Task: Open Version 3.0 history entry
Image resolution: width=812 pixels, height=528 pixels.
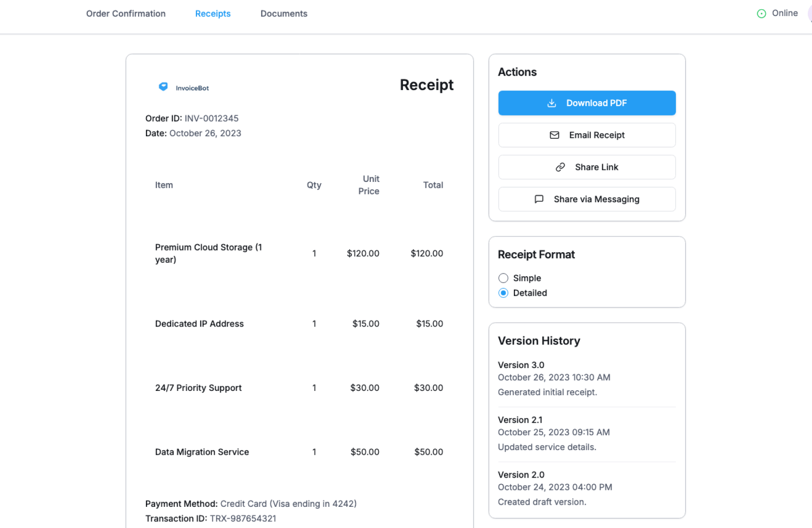Action: pyautogui.click(x=521, y=365)
